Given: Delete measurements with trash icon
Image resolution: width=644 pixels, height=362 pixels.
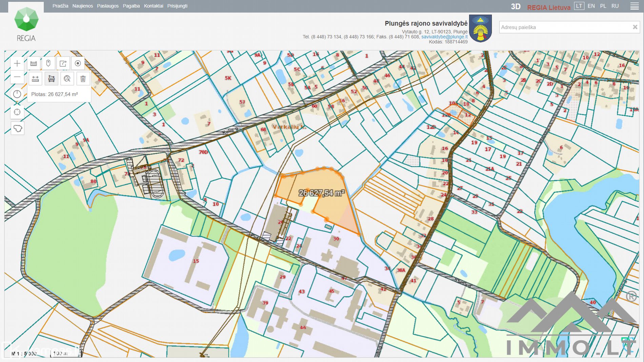Looking at the screenshot, I should 83,79.
